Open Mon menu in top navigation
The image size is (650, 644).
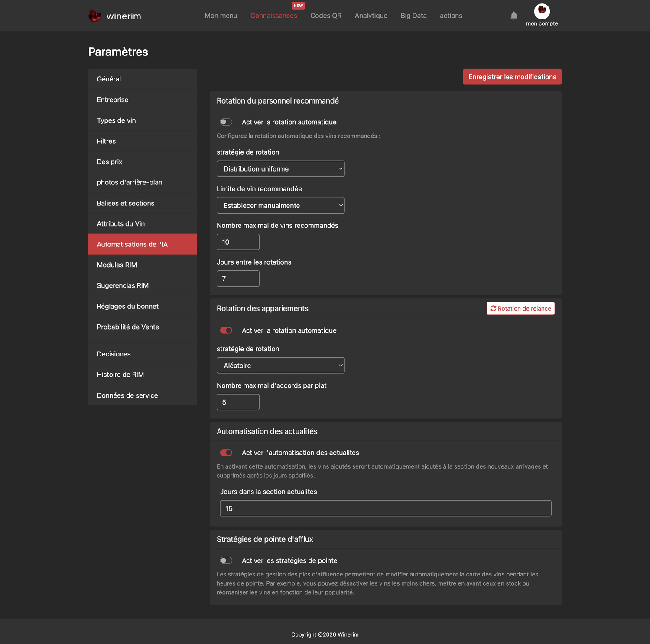[221, 16]
